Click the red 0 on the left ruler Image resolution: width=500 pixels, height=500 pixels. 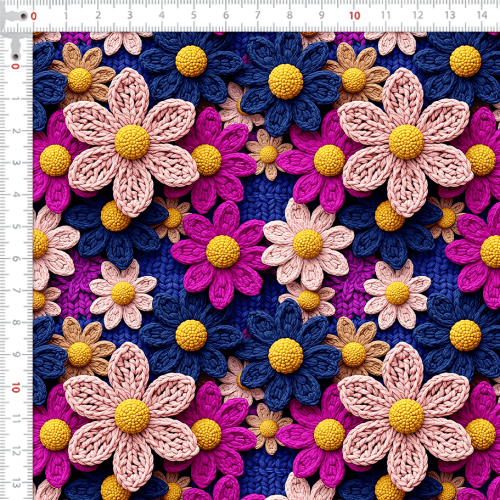coord(15,66)
